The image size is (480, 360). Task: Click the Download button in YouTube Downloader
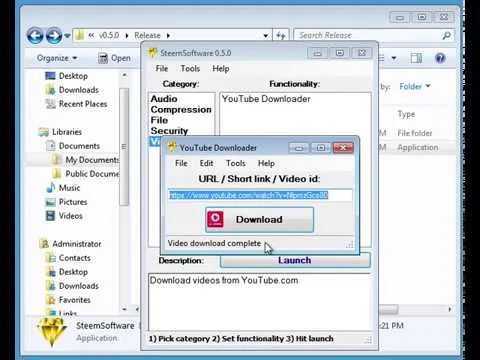point(259,219)
